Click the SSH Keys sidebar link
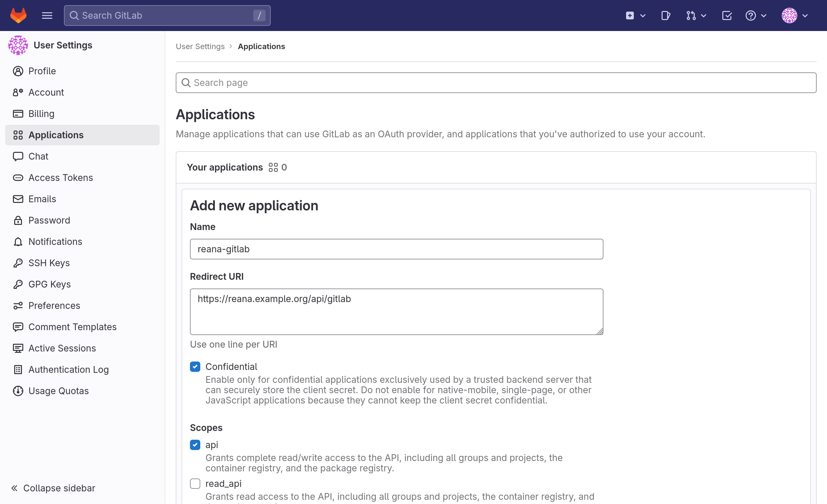 pyautogui.click(x=49, y=262)
